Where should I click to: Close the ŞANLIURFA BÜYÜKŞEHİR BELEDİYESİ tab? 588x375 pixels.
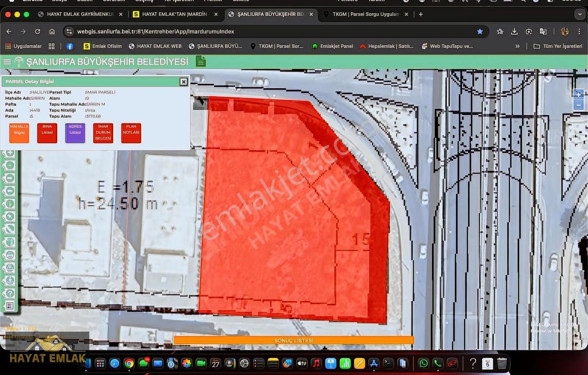point(311,14)
